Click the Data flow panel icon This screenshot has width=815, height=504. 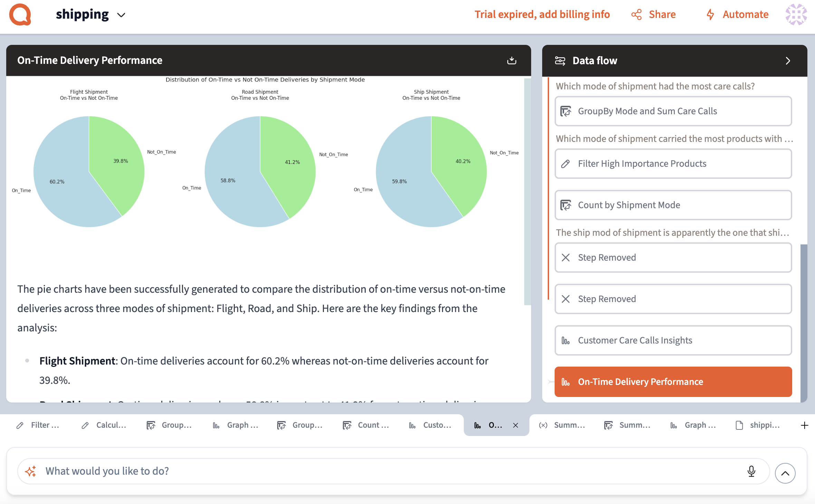click(560, 60)
